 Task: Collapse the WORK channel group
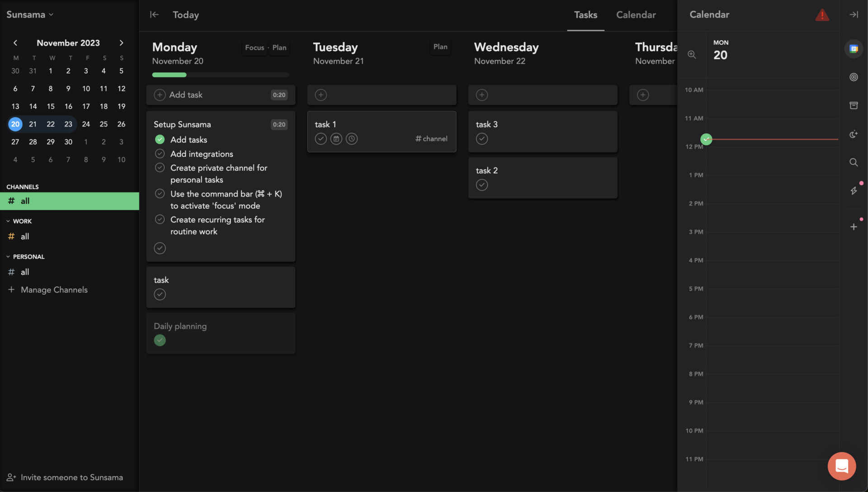point(8,221)
